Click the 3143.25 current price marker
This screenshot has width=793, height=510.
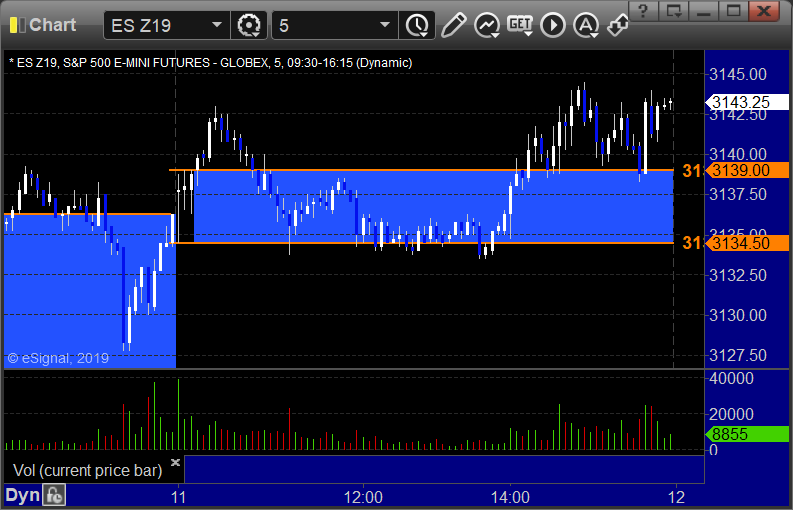[x=747, y=102]
